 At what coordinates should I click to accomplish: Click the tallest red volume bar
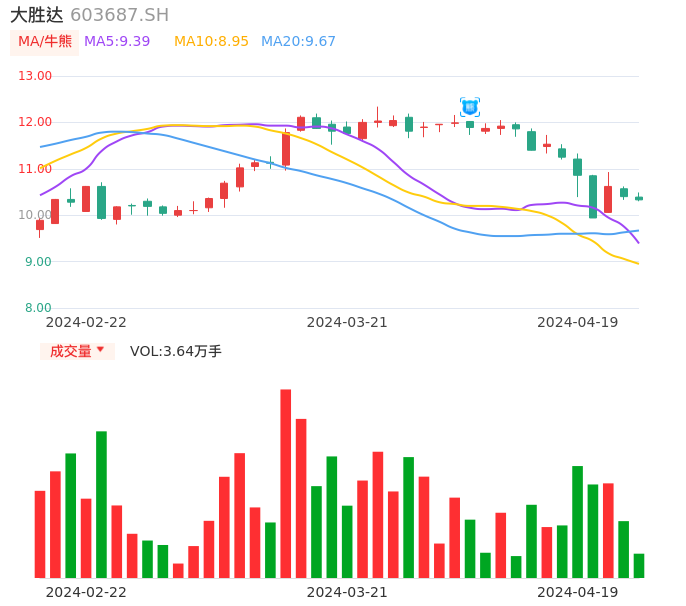286,483
